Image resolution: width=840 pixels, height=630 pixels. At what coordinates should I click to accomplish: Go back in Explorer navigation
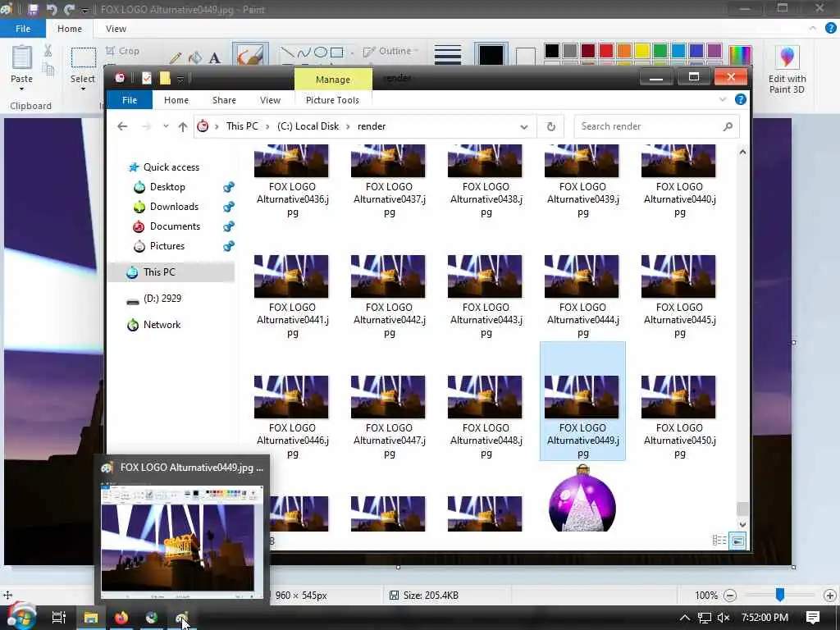coord(122,126)
